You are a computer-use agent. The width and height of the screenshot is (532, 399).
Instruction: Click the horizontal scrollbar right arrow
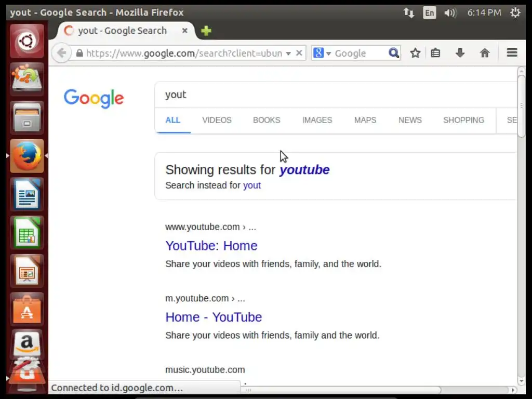tap(513, 390)
